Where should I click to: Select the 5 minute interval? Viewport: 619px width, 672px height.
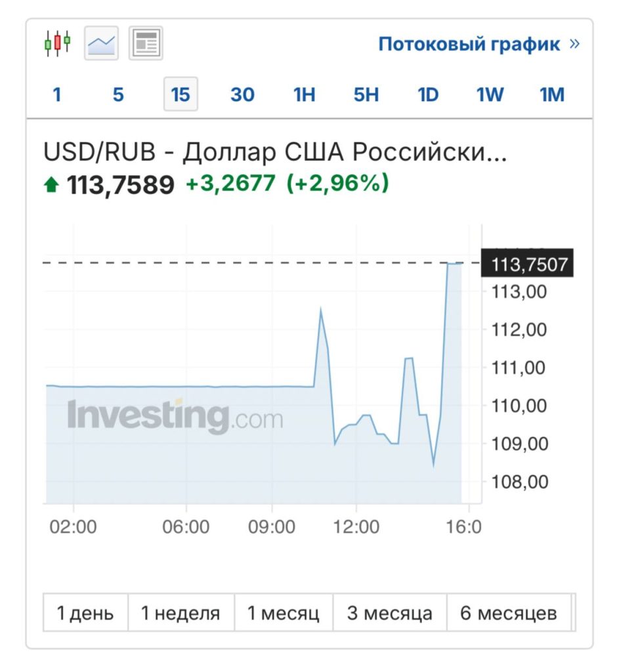pyautogui.click(x=118, y=95)
